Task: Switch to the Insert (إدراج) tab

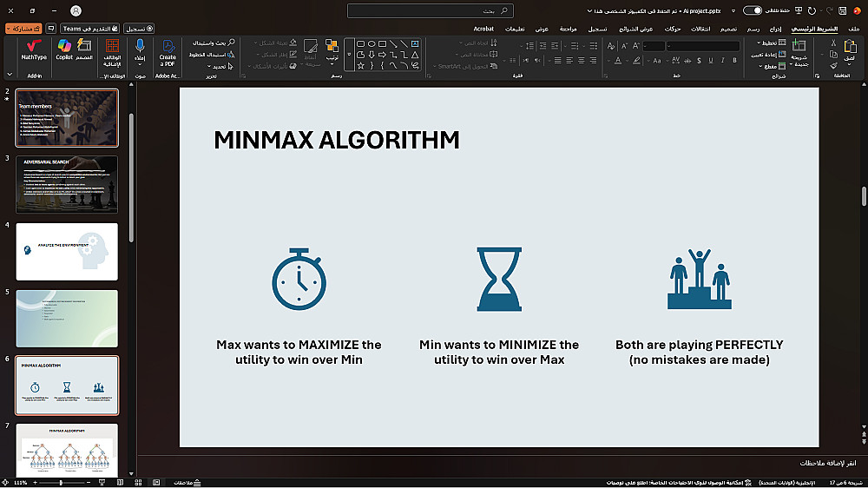Action: (x=775, y=29)
